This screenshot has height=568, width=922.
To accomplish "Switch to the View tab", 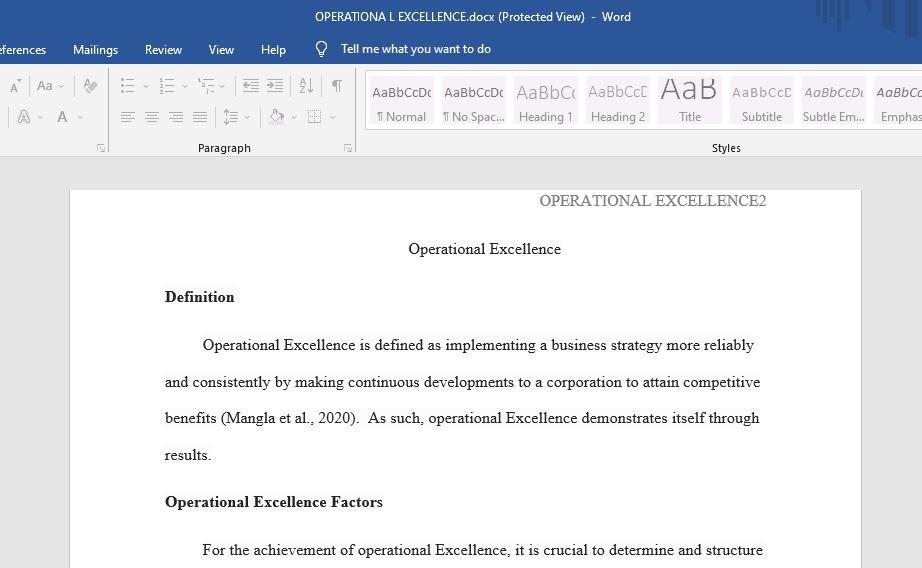I will 221,50.
